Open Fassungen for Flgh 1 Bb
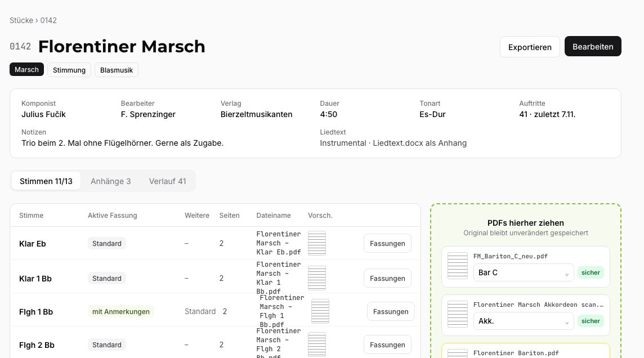 [x=391, y=312]
